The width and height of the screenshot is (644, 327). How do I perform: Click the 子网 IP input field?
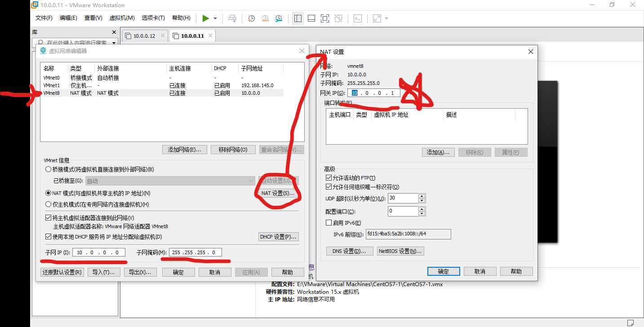(x=99, y=252)
